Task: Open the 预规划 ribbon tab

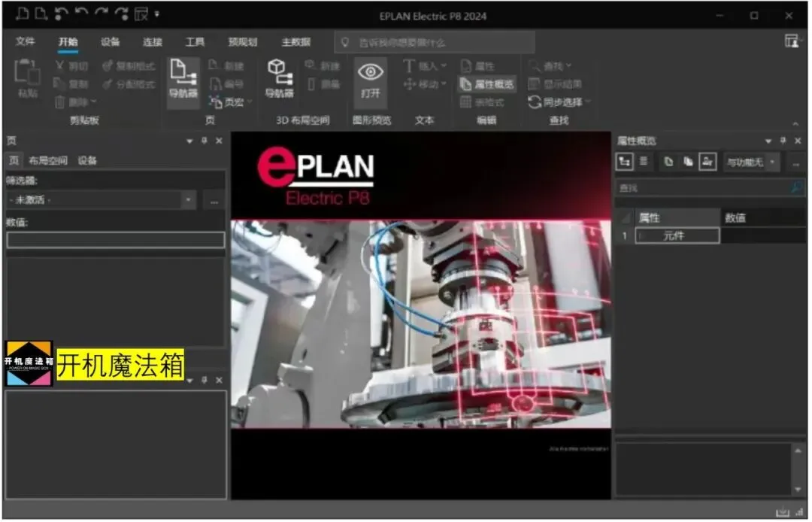Action: pos(244,42)
